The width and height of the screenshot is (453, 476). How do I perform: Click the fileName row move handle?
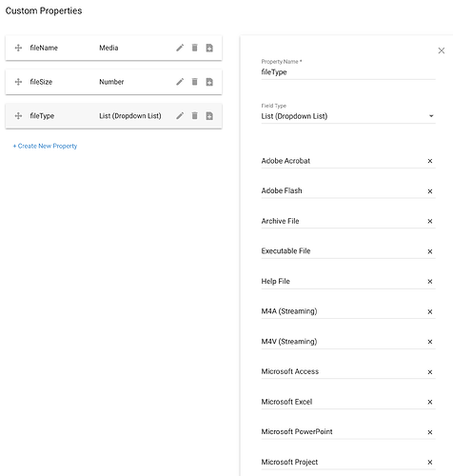18,48
